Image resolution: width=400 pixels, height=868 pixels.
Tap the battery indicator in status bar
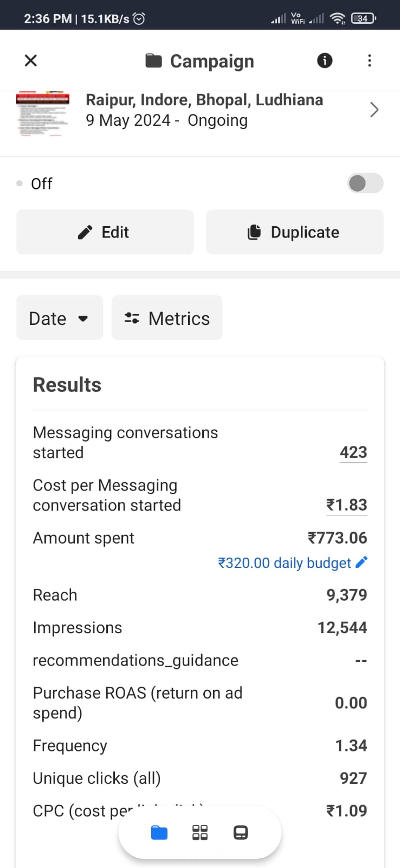click(363, 18)
